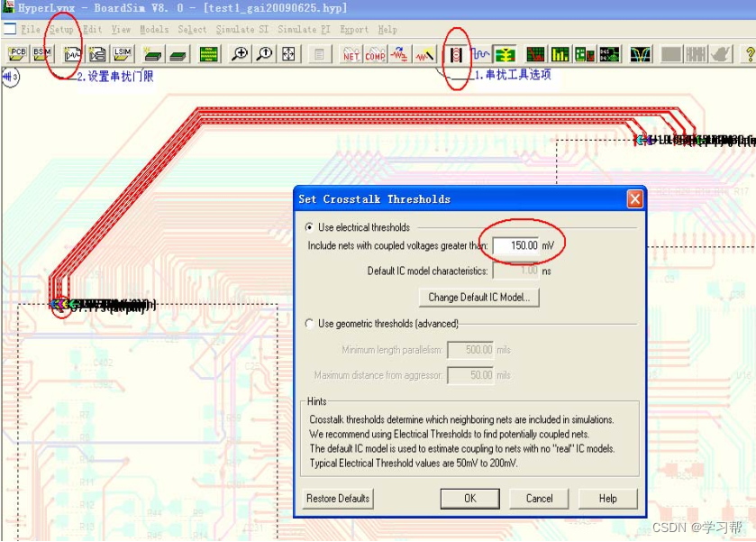Viewport: 756px width, 542px height.
Task: Click the Cancel button
Action: tap(539, 499)
